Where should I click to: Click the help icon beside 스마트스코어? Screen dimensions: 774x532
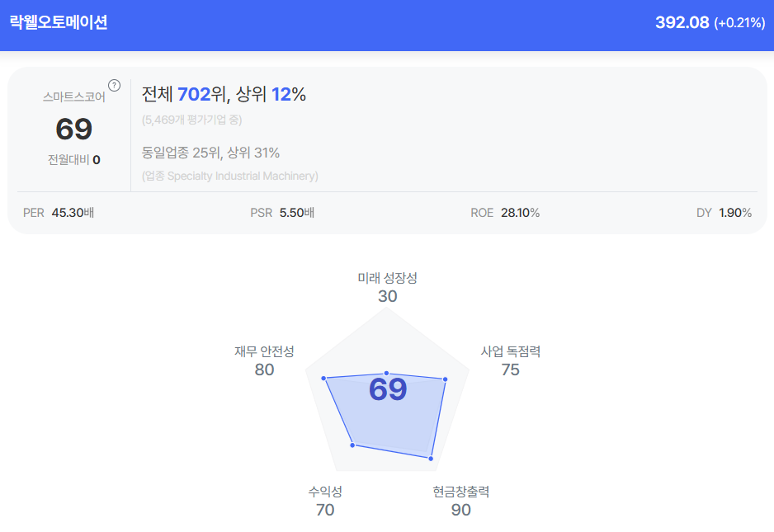click(115, 85)
